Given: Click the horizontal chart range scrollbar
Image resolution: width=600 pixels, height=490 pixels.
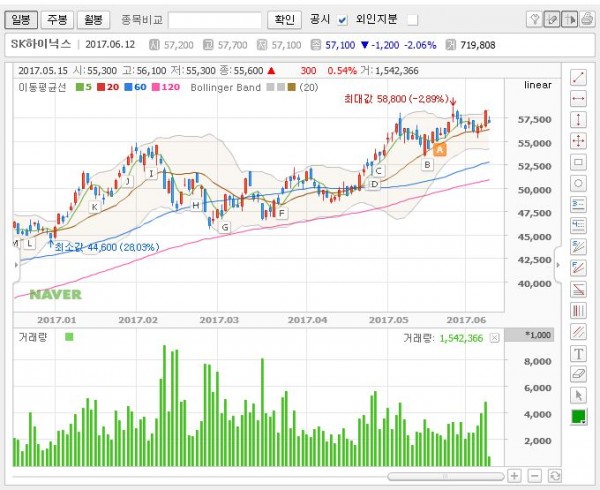Looking at the screenshot, I should [445, 476].
